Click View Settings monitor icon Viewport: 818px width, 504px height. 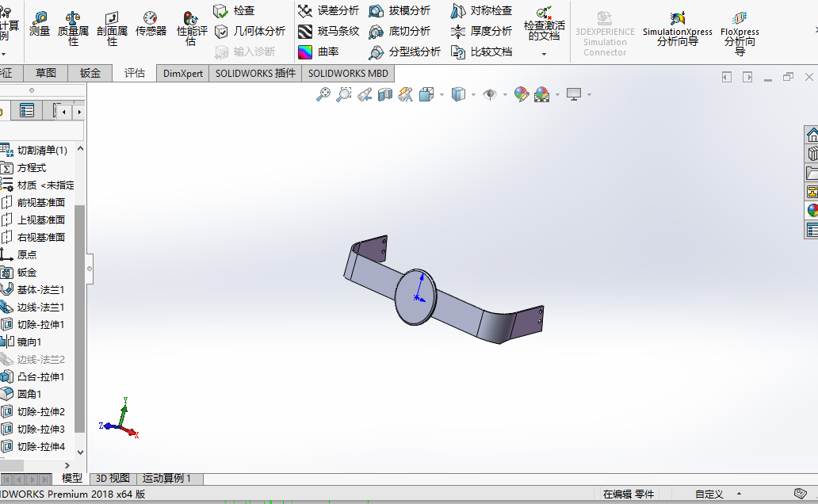coord(574,94)
